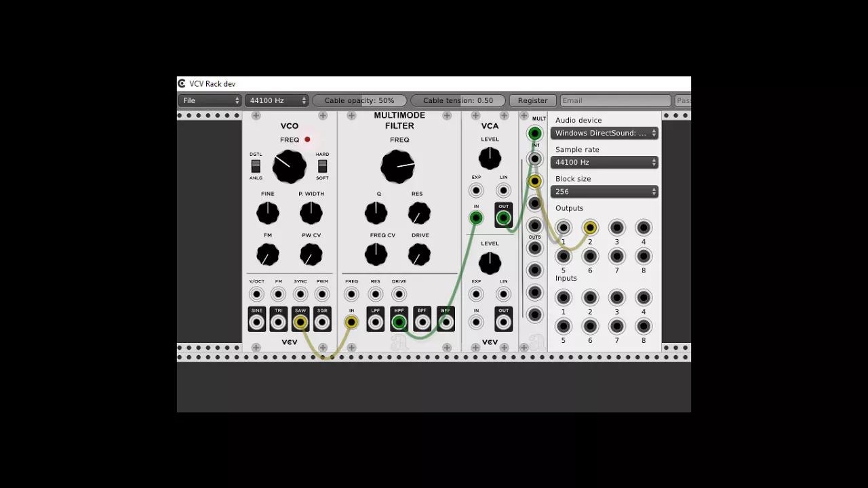This screenshot has width=868, height=488.
Task: Click the upper VCA OUT jack
Action: pos(503,218)
